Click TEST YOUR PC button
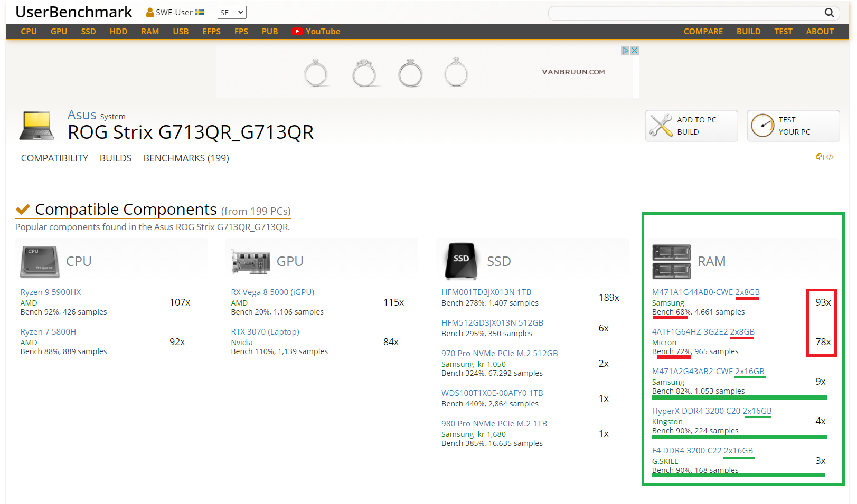Screen dimensions: 857x504 [x=794, y=126]
